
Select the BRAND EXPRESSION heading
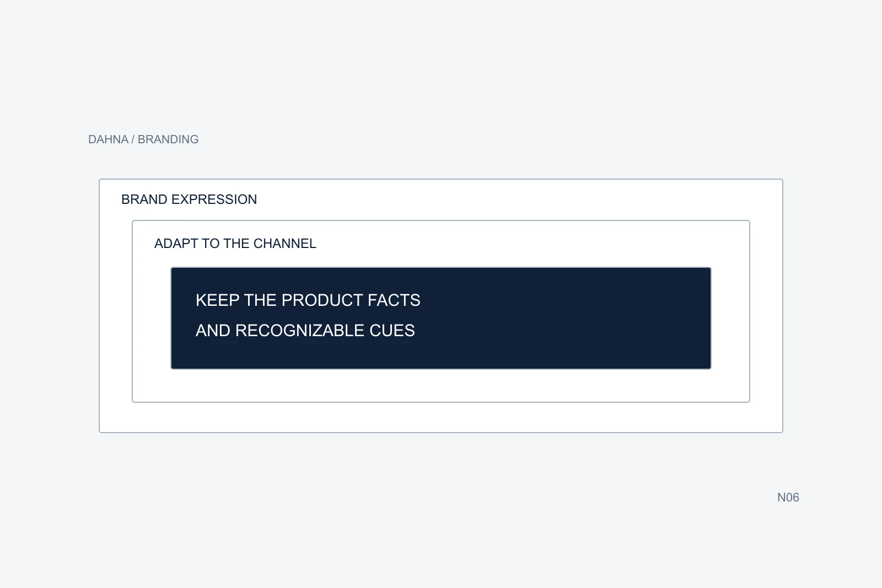[x=189, y=199]
